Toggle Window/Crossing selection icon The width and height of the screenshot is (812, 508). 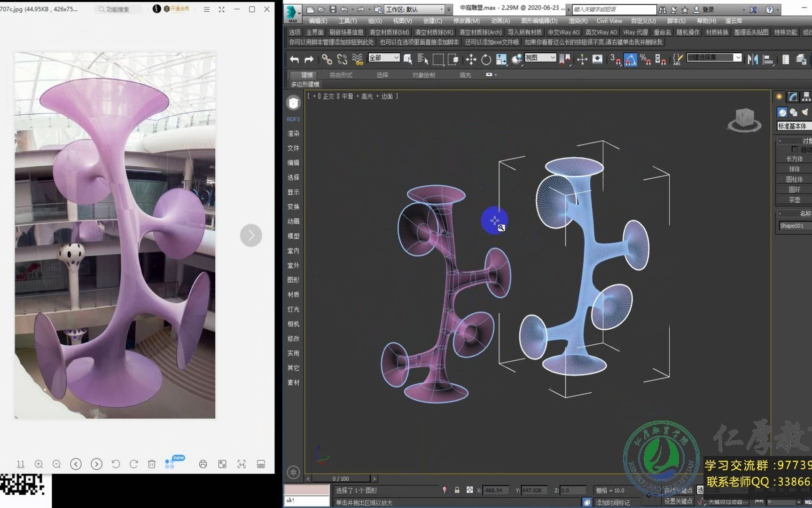453,59
